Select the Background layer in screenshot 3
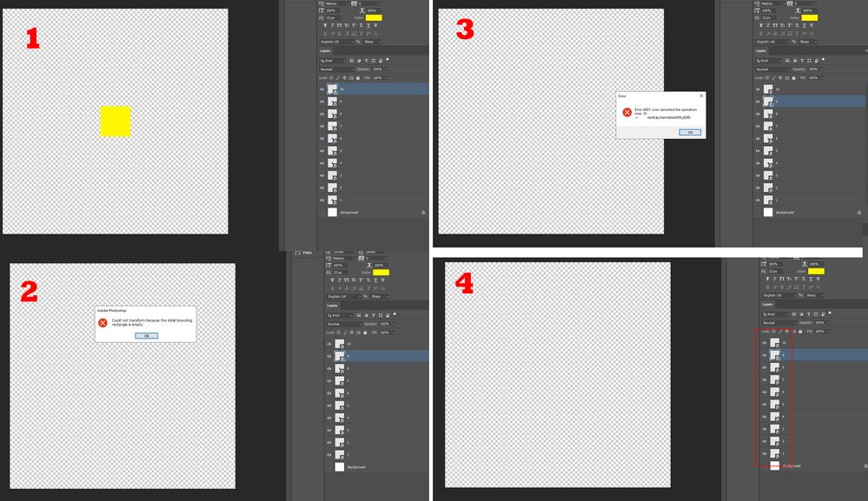 coord(809,213)
